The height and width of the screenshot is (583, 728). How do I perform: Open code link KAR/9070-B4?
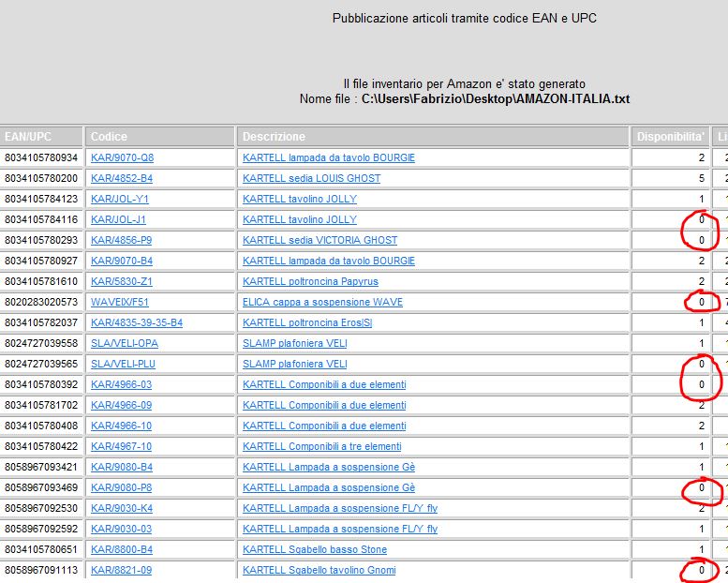tap(122, 261)
